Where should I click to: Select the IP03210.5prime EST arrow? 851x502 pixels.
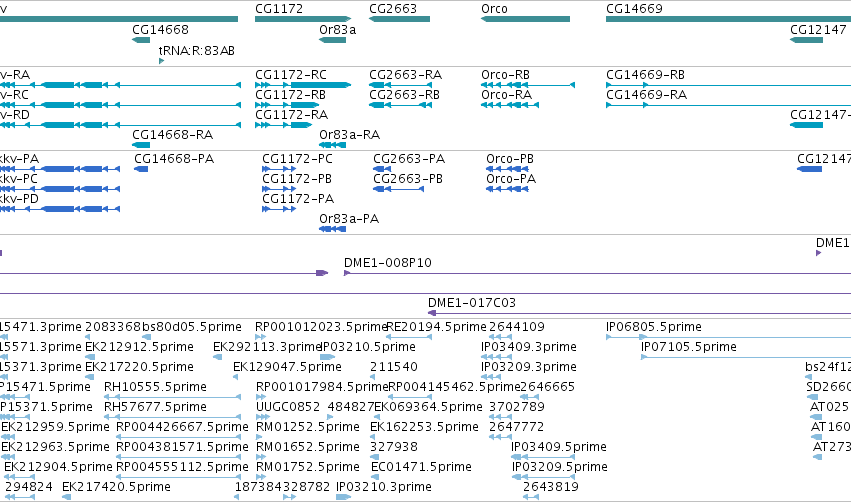tap(327, 357)
